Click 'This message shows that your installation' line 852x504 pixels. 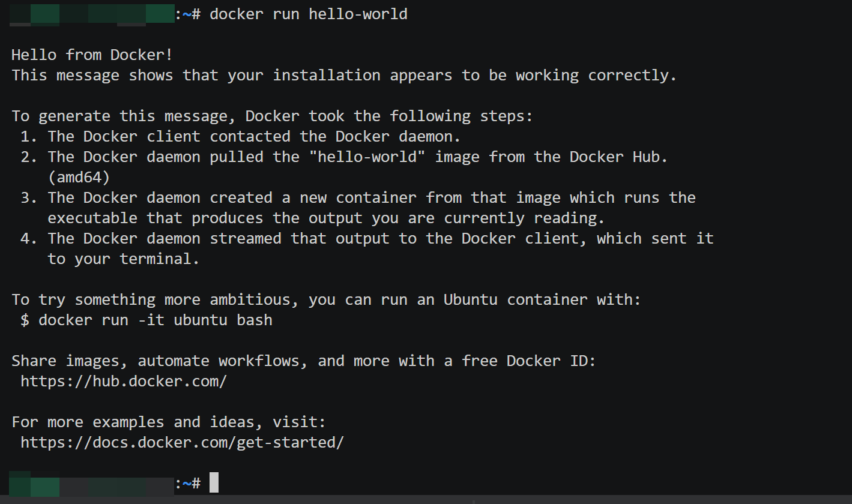[x=345, y=75]
